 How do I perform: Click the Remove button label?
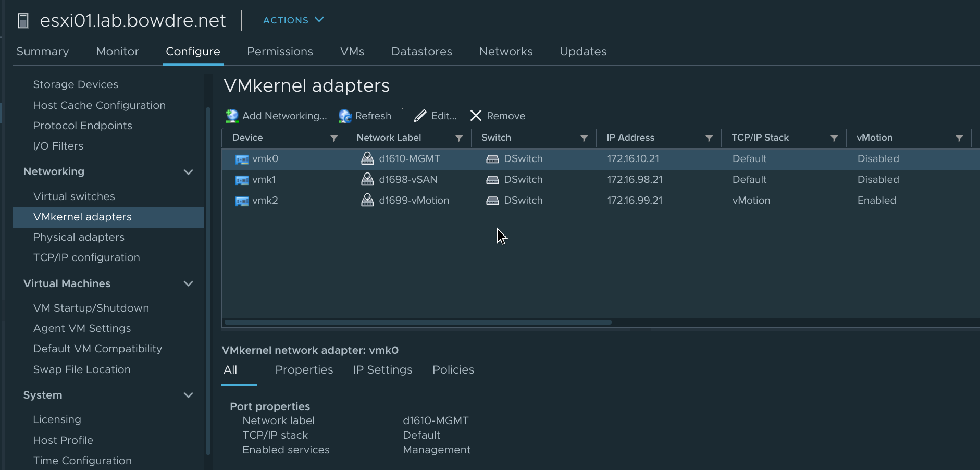(x=506, y=116)
